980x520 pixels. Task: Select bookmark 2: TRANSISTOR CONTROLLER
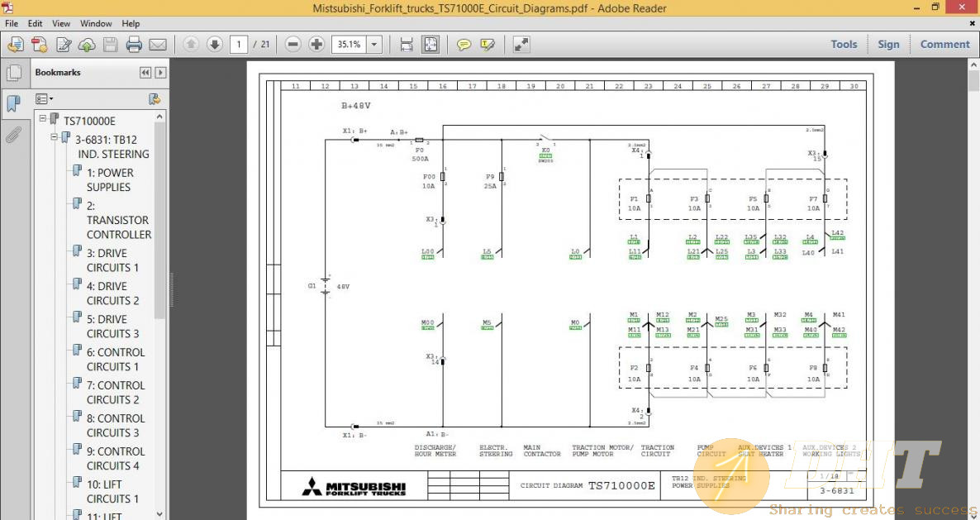point(119,220)
